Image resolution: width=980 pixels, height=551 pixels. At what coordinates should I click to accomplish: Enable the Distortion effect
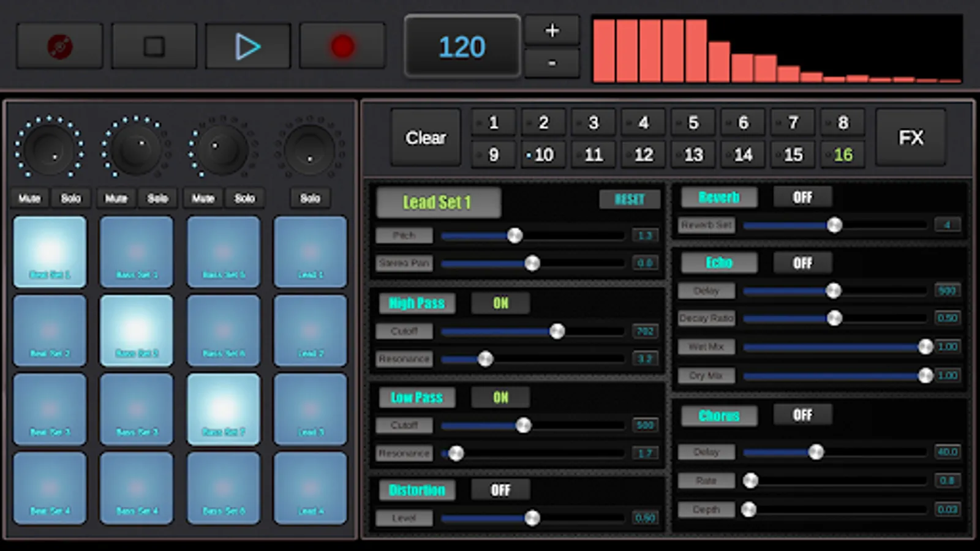(x=500, y=490)
